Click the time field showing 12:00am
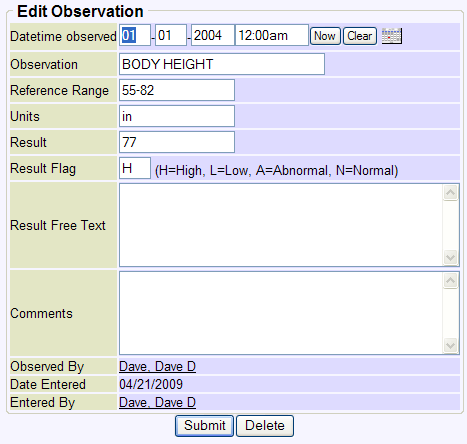 pyautogui.click(x=272, y=35)
